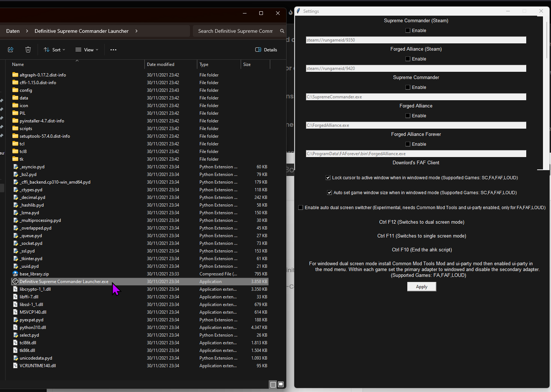Select the scripts folder icon
Image resolution: width=551 pixels, height=392 pixels.
tap(15, 128)
